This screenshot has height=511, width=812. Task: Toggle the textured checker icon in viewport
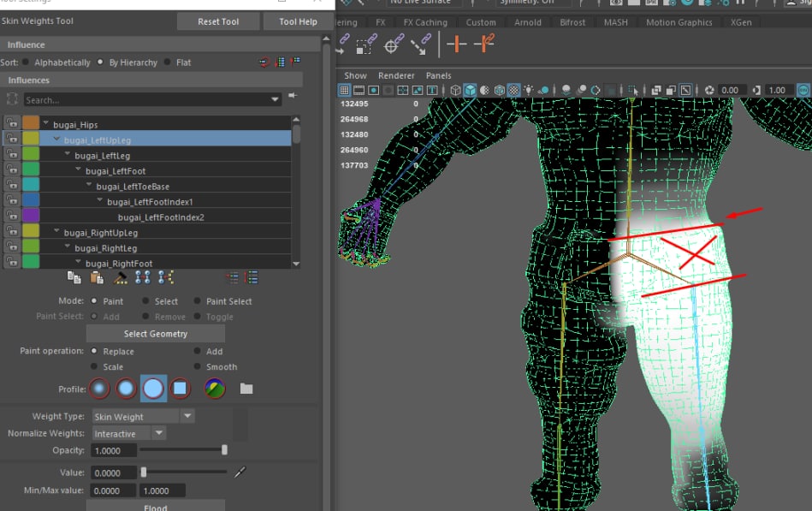(x=513, y=90)
